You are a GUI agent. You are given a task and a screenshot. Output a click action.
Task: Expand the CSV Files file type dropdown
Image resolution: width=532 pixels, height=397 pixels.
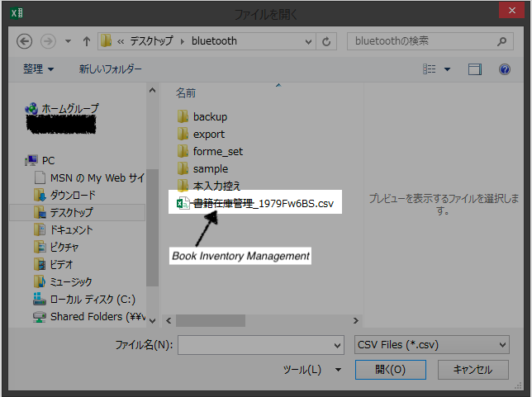(501, 345)
